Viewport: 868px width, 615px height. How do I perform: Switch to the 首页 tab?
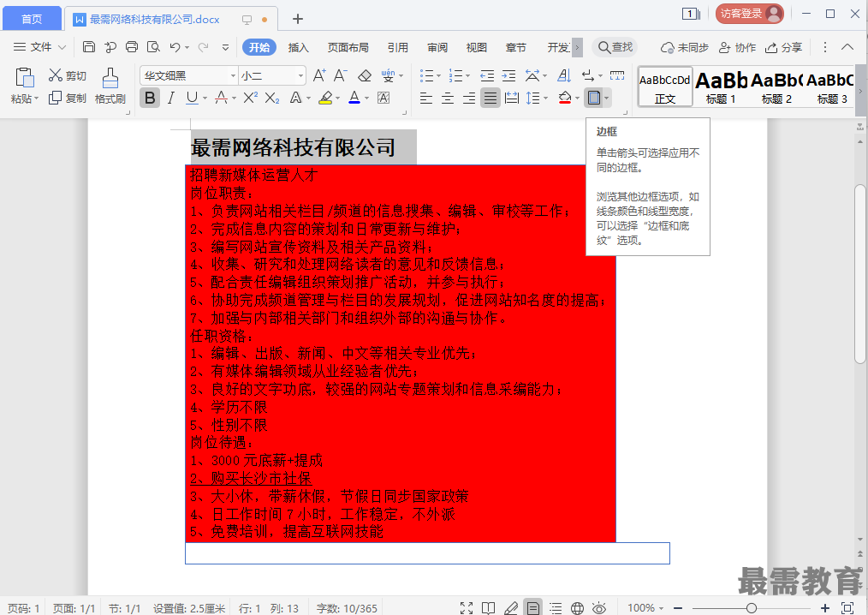click(x=32, y=20)
